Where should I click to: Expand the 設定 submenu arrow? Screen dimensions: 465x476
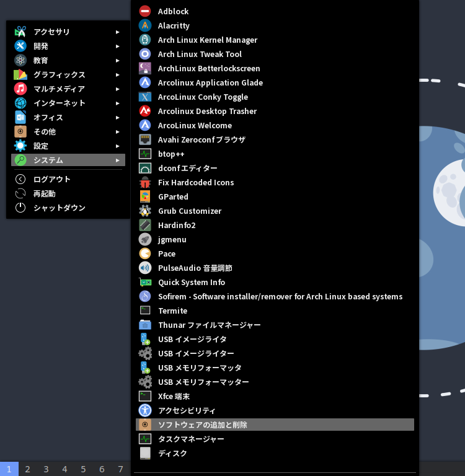[x=118, y=146]
